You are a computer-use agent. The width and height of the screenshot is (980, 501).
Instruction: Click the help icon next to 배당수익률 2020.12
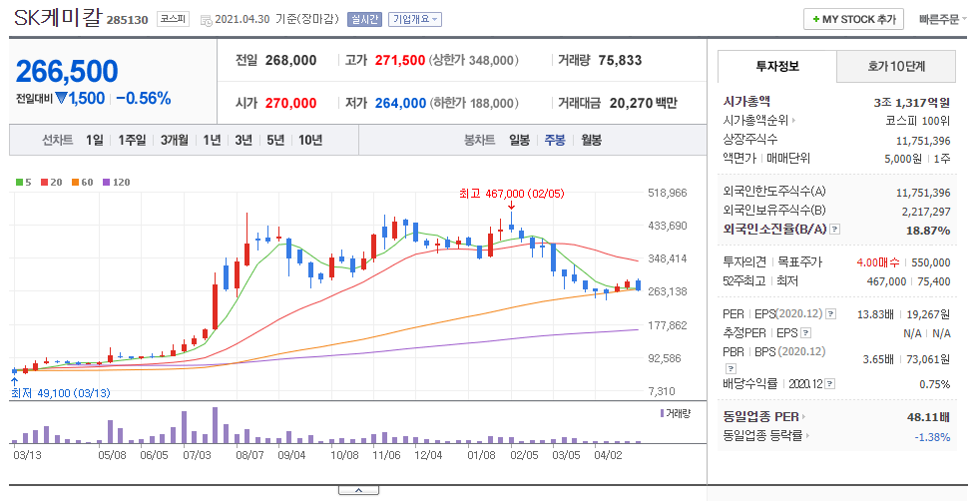click(830, 383)
